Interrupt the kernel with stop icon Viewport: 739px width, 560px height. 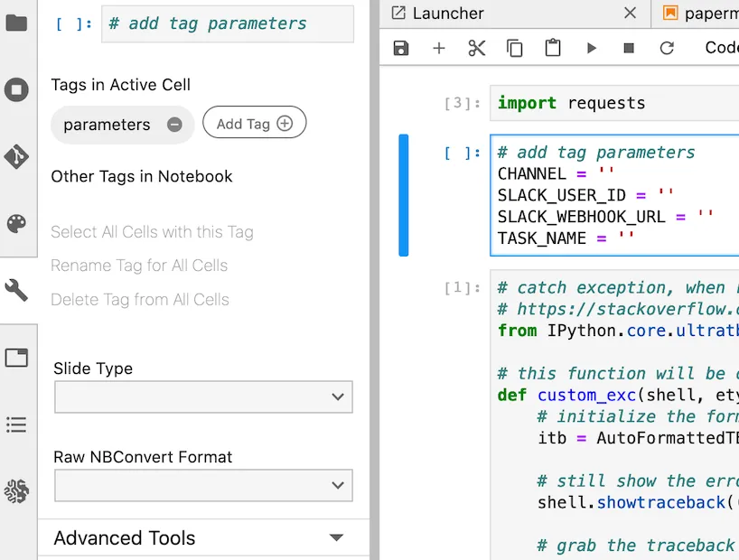[629, 48]
